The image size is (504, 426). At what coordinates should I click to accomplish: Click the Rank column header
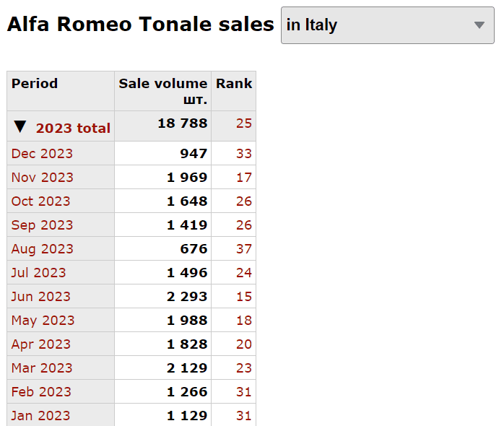pos(234,84)
